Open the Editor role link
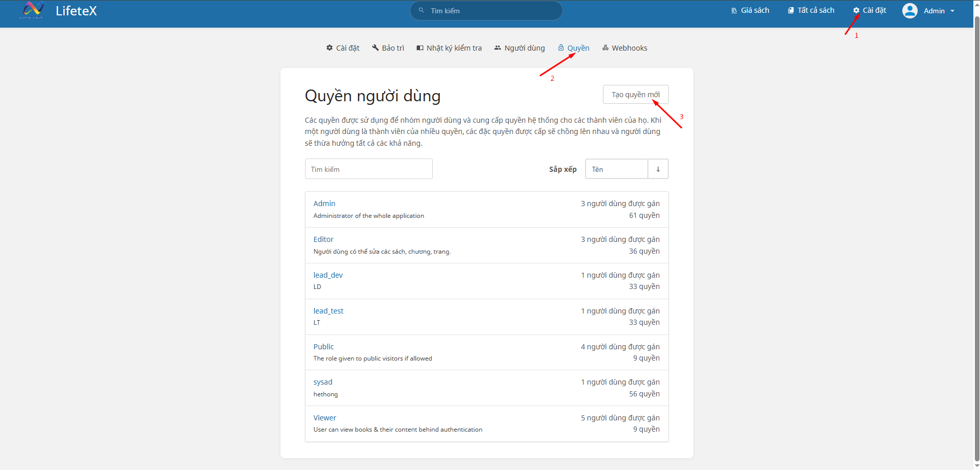The width and height of the screenshot is (980, 470). pos(323,239)
